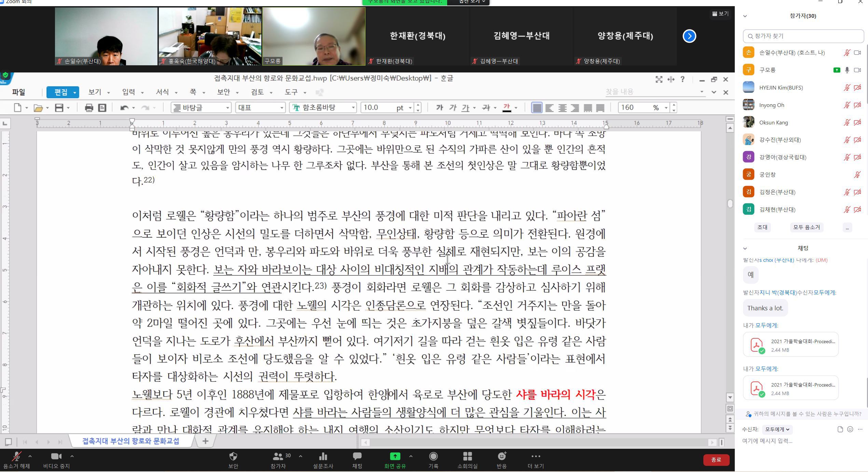Click the 모두 음소거 button
Viewport: 868px width, 472px height.
click(806, 227)
